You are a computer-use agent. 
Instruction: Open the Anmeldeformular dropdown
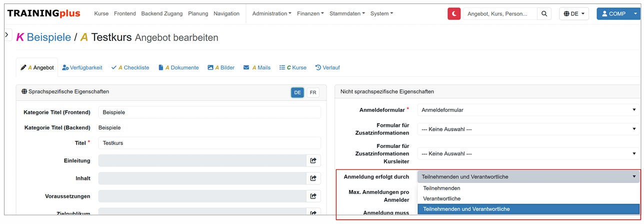tap(528, 110)
